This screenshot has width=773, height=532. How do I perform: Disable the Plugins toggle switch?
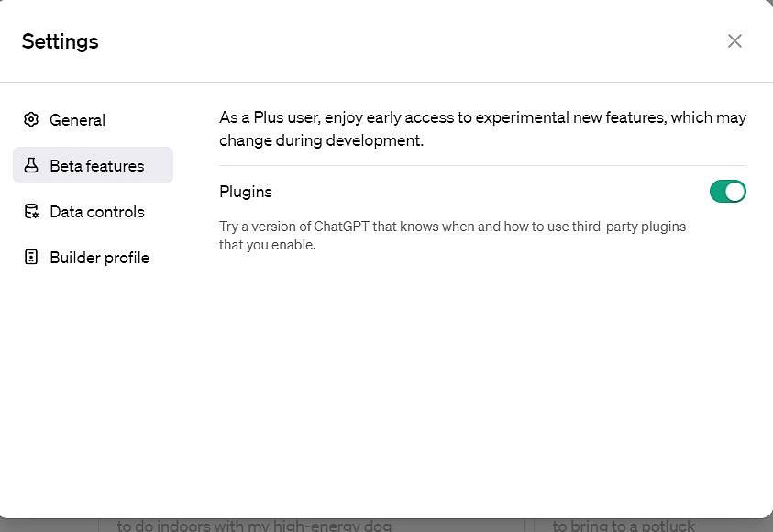coord(728,192)
